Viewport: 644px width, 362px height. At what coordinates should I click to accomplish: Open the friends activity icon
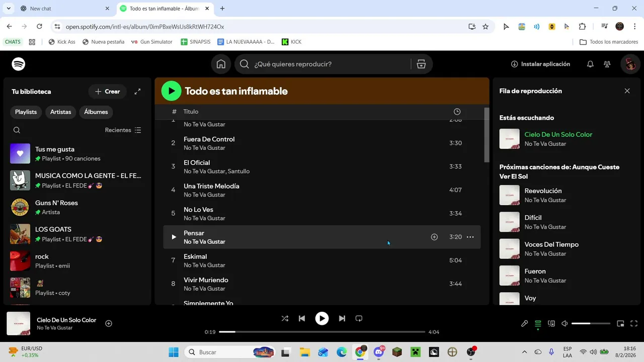tap(607, 64)
